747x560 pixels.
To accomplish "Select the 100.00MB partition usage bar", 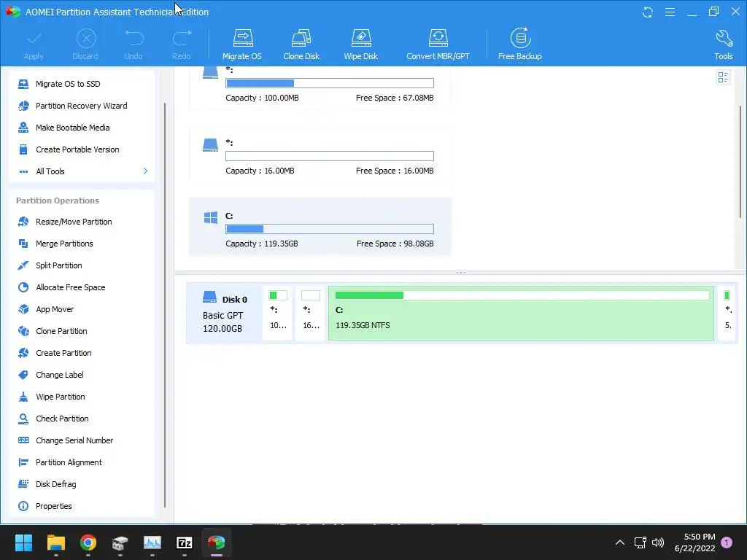I will coord(330,83).
